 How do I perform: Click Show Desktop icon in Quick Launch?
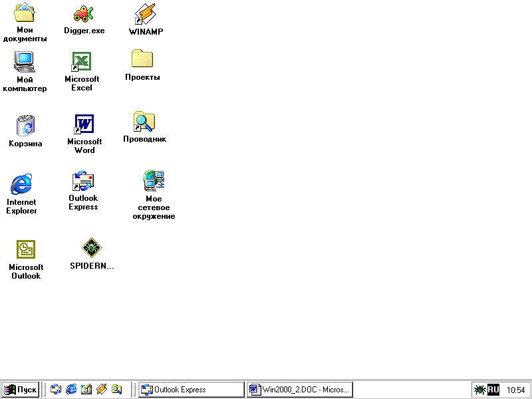[x=86, y=389]
